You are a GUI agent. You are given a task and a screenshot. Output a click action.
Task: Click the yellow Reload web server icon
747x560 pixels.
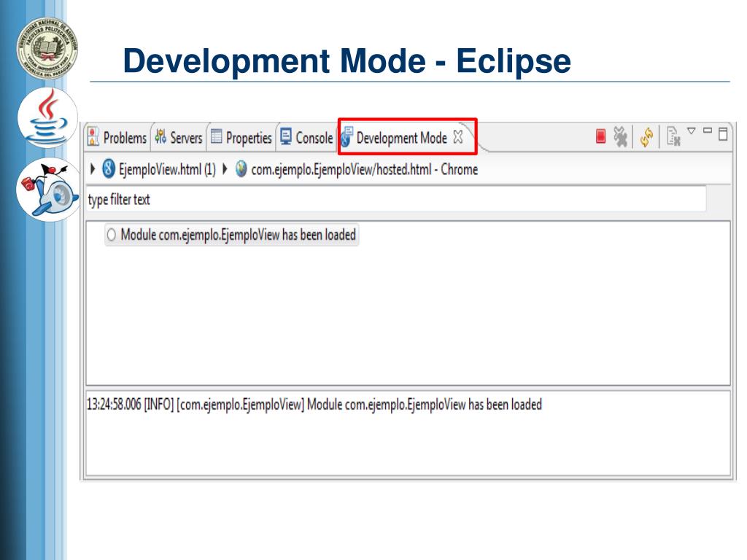tap(646, 137)
